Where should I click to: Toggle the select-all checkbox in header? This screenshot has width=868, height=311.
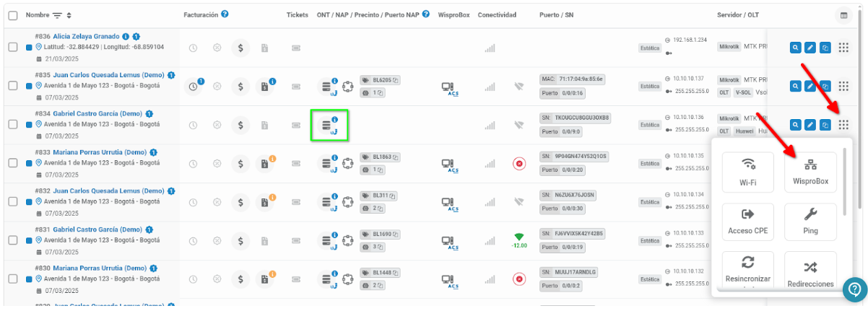click(12, 15)
